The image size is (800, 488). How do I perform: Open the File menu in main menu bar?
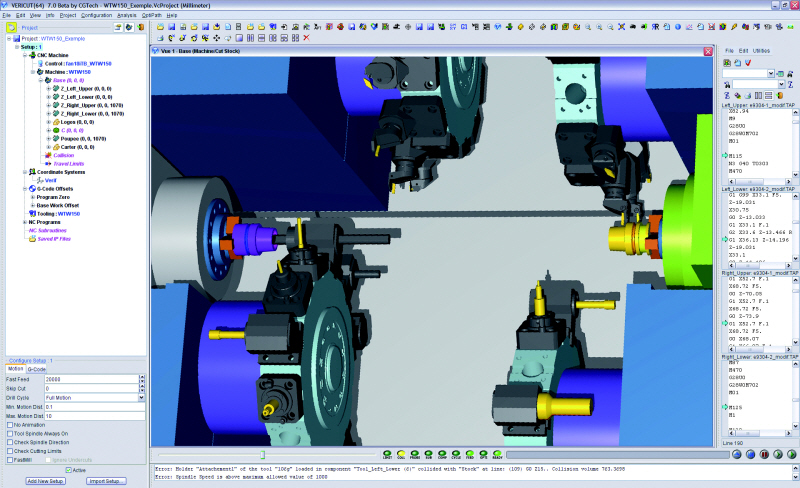click(x=6, y=15)
